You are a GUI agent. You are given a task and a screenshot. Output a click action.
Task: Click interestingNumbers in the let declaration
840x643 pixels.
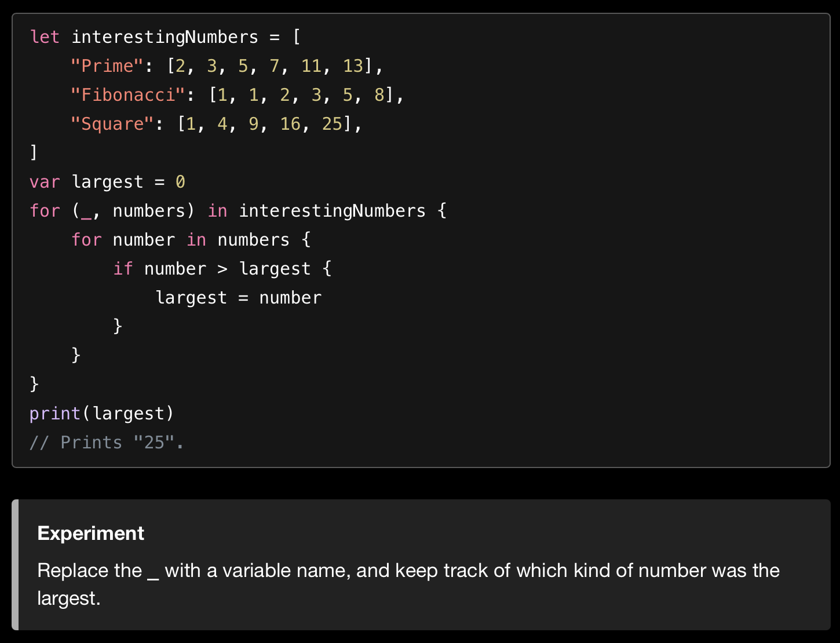(165, 37)
